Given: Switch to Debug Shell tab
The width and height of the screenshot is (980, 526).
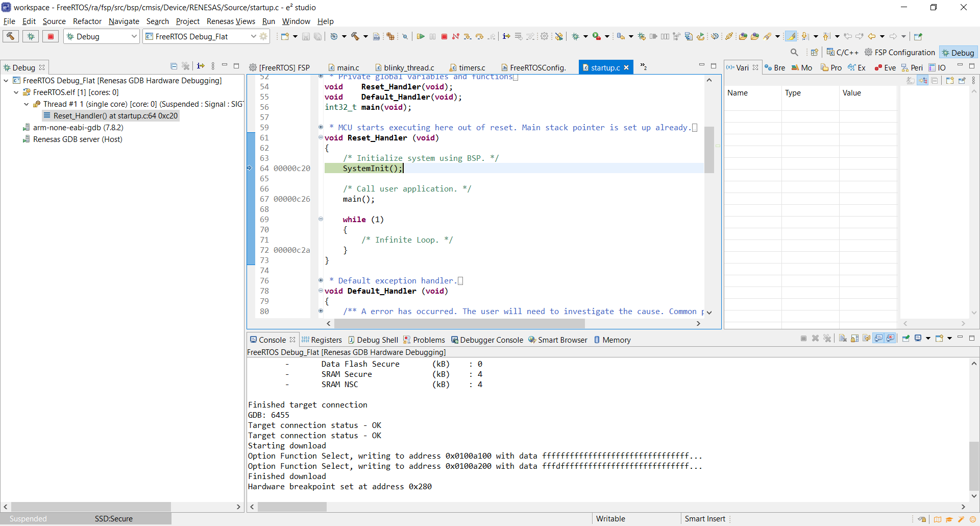Looking at the screenshot, I should (x=373, y=340).
